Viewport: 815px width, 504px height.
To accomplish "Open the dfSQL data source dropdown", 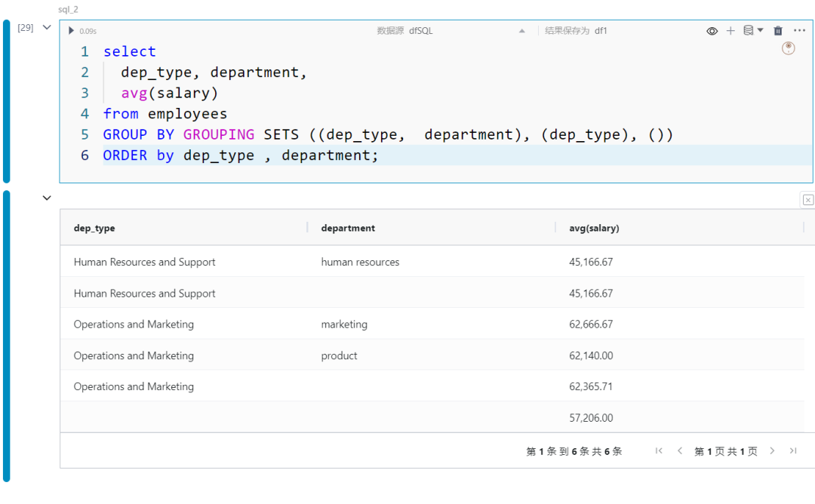I will 522,31.
